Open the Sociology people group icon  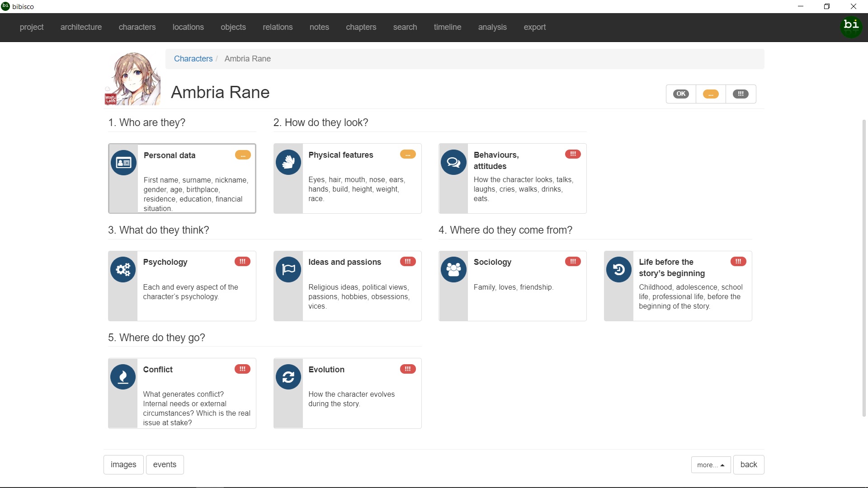(x=453, y=270)
